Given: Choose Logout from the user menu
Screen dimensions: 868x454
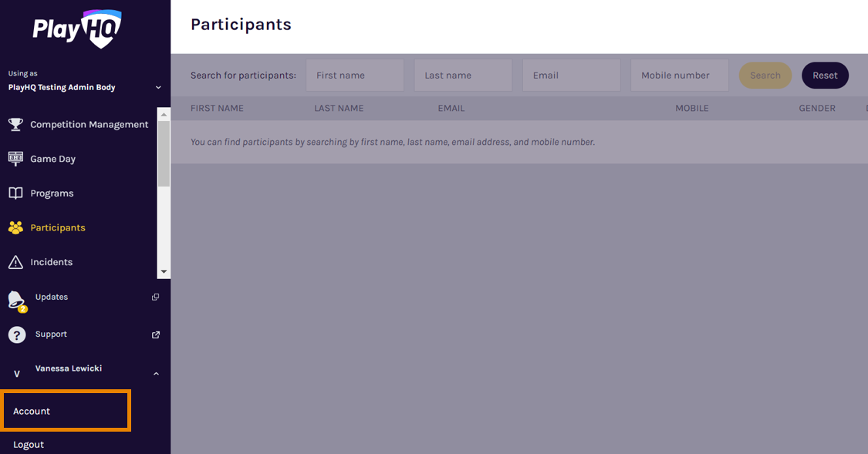Looking at the screenshot, I should click(29, 445).
